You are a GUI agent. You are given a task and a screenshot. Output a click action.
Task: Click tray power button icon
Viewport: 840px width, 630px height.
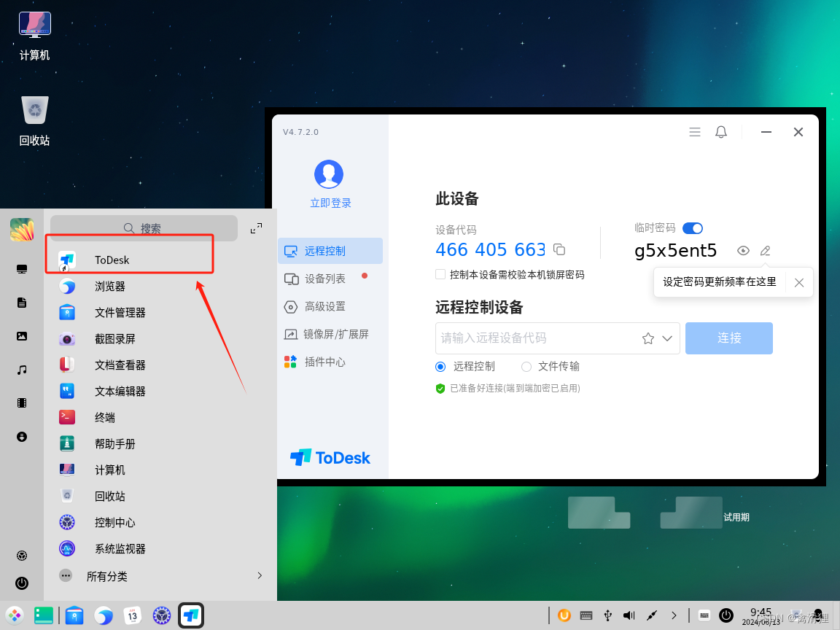point(726,615)
